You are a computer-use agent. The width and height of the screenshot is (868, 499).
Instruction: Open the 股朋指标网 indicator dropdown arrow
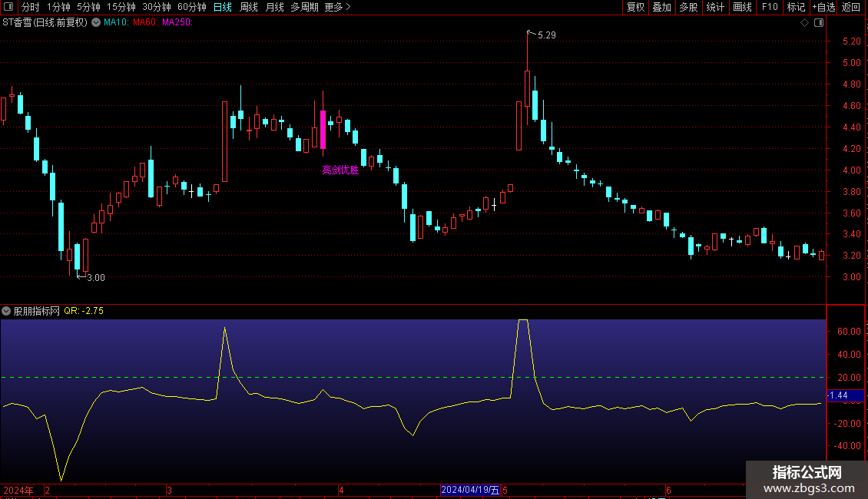click(6, 311)
